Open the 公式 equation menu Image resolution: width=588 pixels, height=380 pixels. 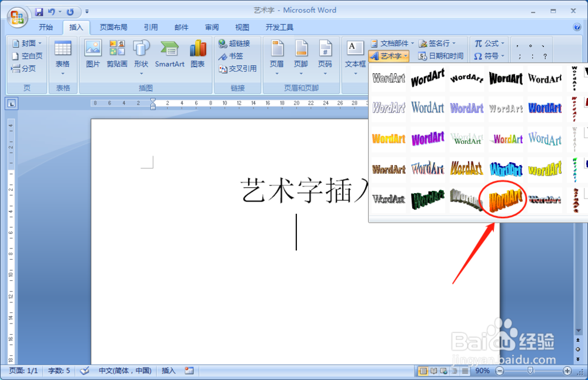click(x=489, y=43)
